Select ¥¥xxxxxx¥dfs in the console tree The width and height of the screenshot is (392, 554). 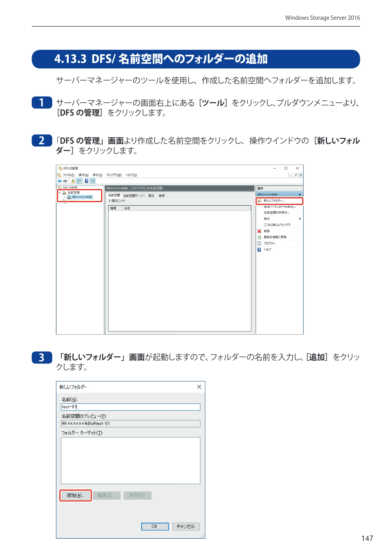tap(82, 197)
